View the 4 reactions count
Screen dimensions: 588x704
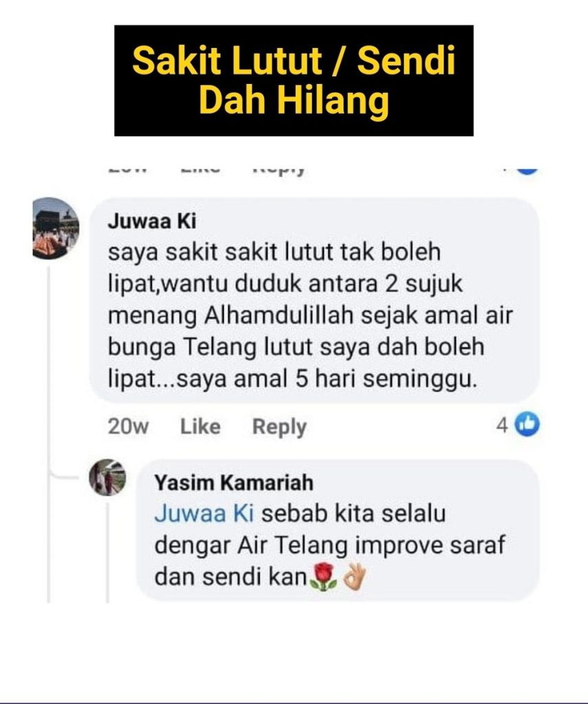[502, 425]
